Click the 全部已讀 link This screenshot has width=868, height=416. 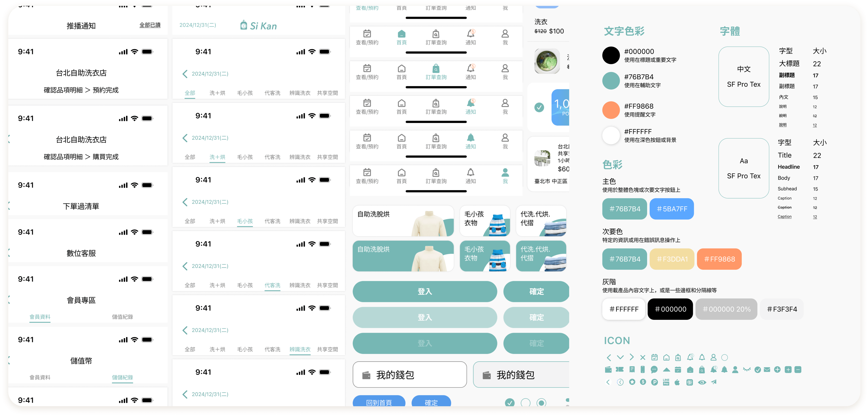150,25
